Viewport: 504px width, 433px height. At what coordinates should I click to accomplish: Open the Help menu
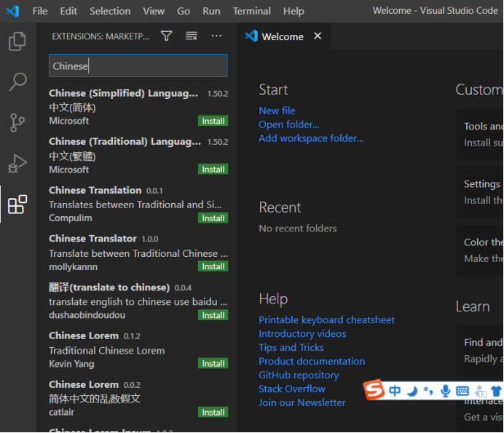coord(294,11)
